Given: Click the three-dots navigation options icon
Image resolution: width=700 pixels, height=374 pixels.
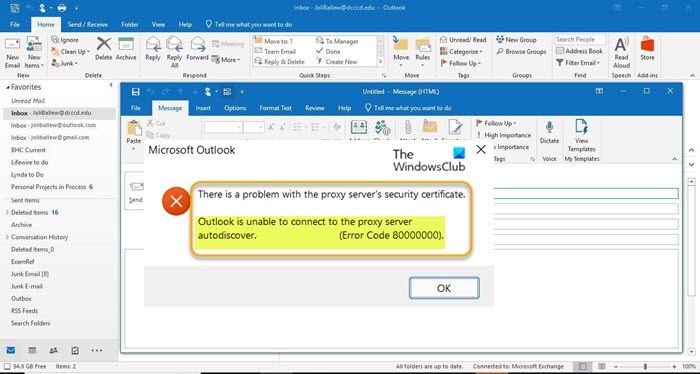Looking at the screenshot, I should tap(96, 350).
